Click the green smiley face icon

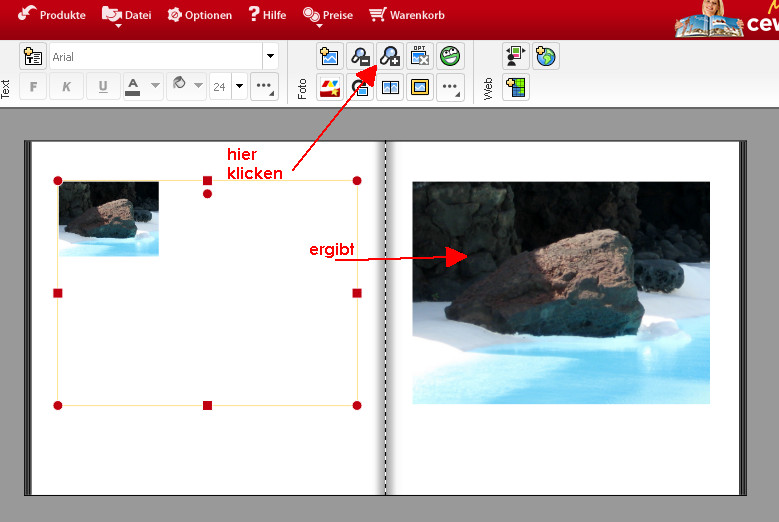pyautogui.click(x=450, y=57)
